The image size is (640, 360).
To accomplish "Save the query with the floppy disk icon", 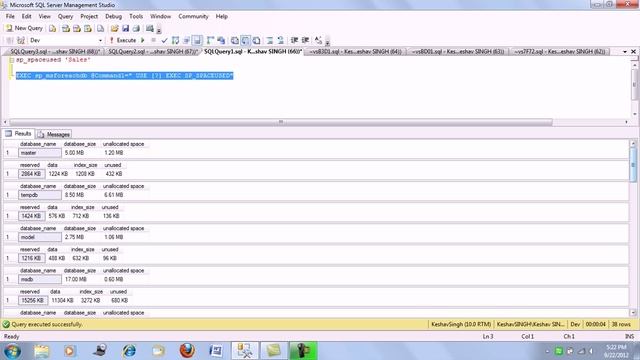I will 125,28.
